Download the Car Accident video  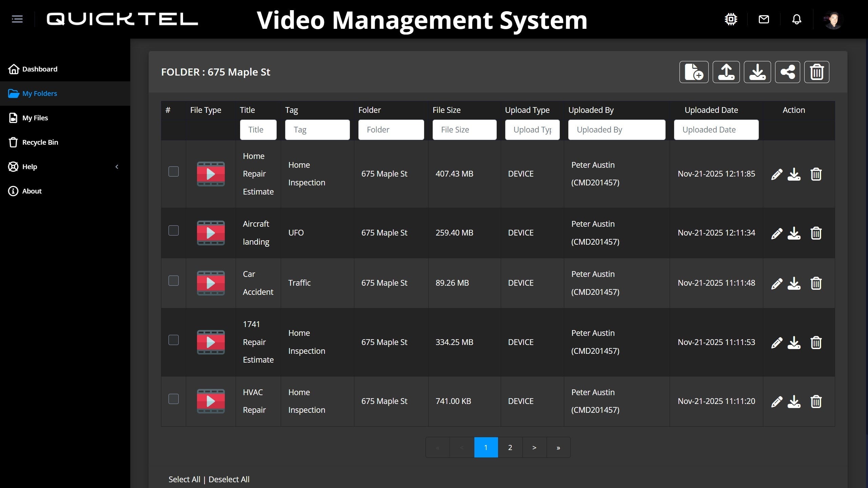coord(794,283)
